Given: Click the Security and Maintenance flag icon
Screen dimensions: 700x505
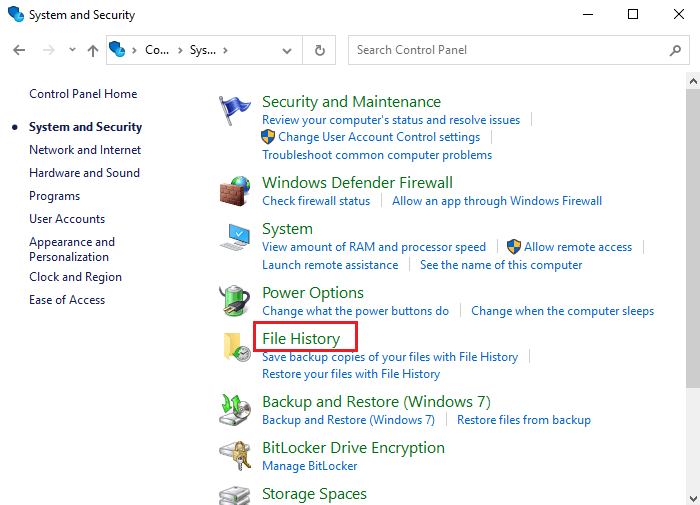Looking at the screenshot, I should click(x=234, y=110).
